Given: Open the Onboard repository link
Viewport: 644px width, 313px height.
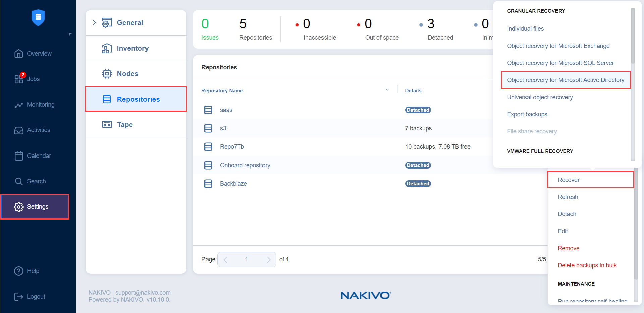Looking at the screenshot, I should (x=245, y=165).
